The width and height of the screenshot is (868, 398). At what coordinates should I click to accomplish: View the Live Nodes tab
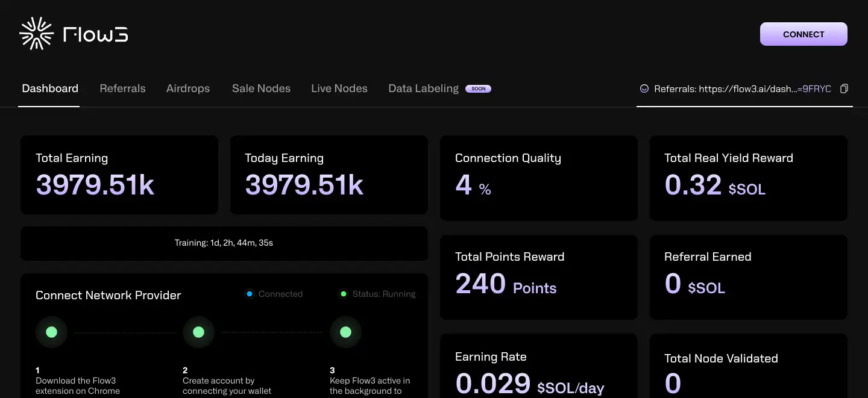(339, 89)
